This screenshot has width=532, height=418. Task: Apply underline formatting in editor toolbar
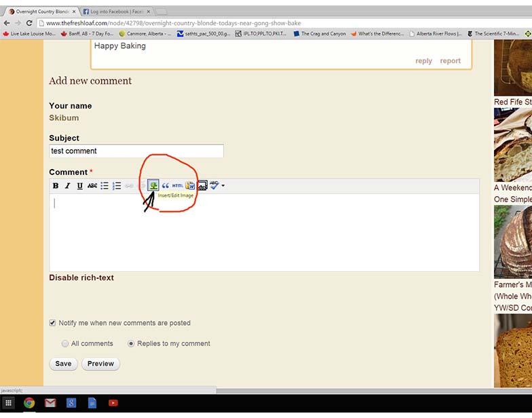pyautogui.click(x=79, y=186)
